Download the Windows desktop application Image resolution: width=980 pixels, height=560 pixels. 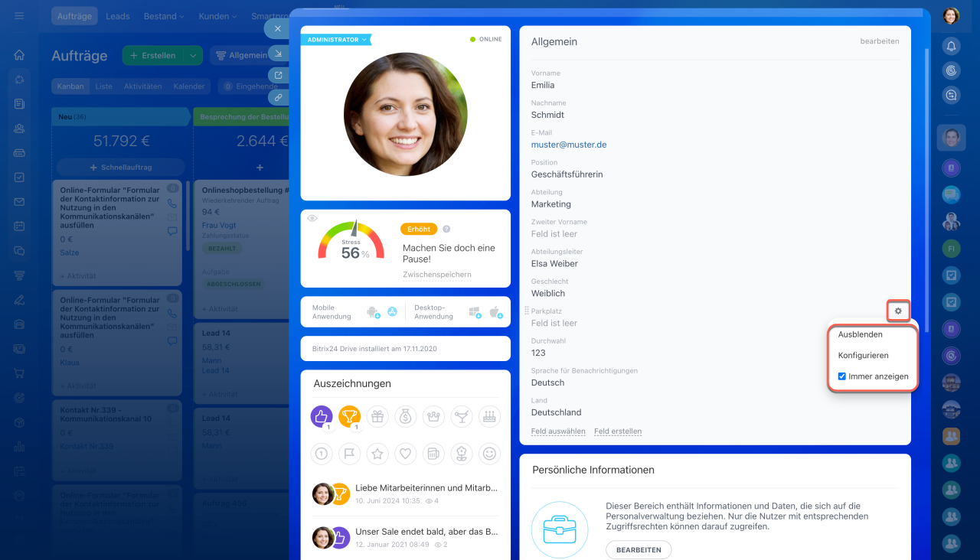(x=475, y=312)
